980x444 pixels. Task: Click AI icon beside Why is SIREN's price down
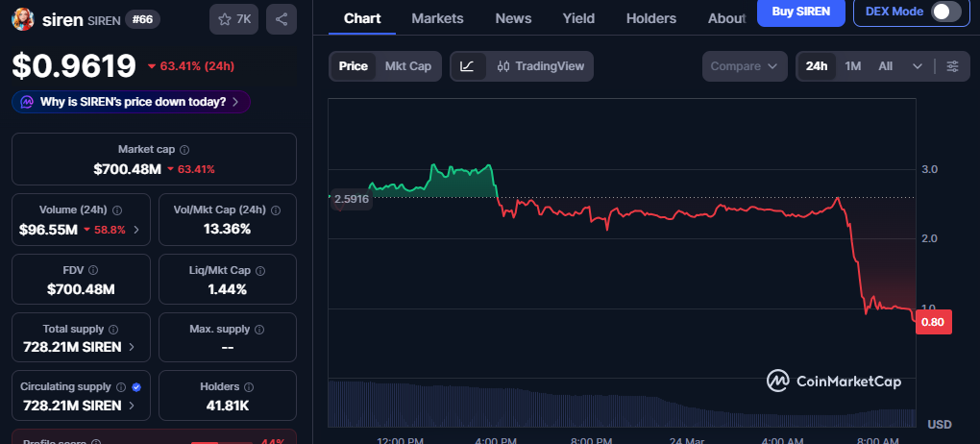click(x=27, y=101)
